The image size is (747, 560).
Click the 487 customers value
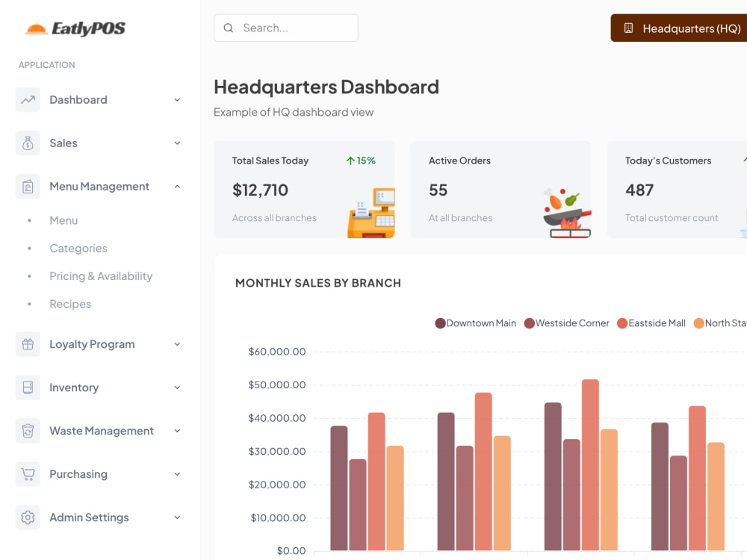pos(639,190)
